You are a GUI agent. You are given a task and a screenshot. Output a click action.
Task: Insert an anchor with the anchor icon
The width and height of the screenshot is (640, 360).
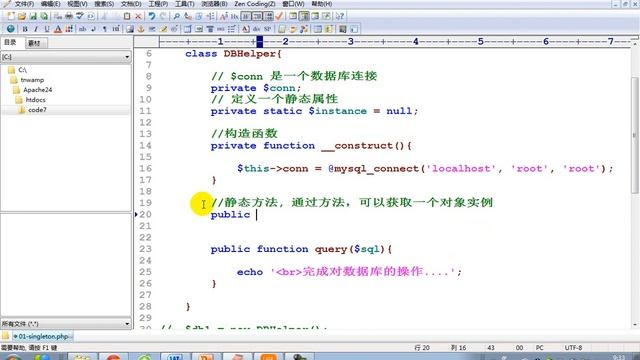[x=141, y=29]
